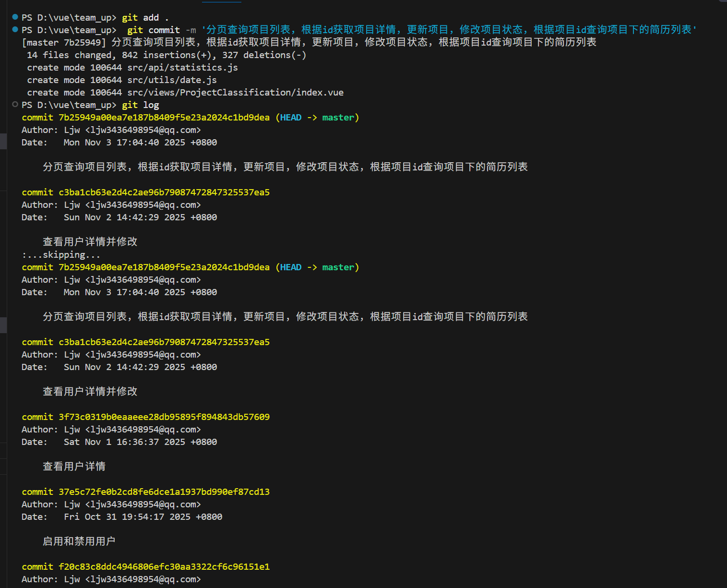The image size is (727, 588).
Task: Click the commit hash 37e5c72fe0b2cd8fe6dce1a1937bd990ef87cd13
Action: pos(164,492)
